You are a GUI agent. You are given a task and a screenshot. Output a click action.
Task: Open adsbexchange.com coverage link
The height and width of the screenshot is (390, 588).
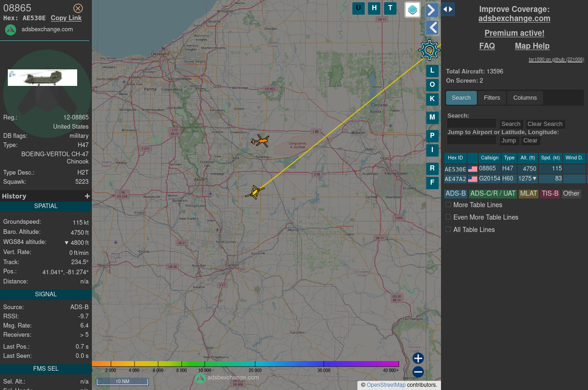514,18
